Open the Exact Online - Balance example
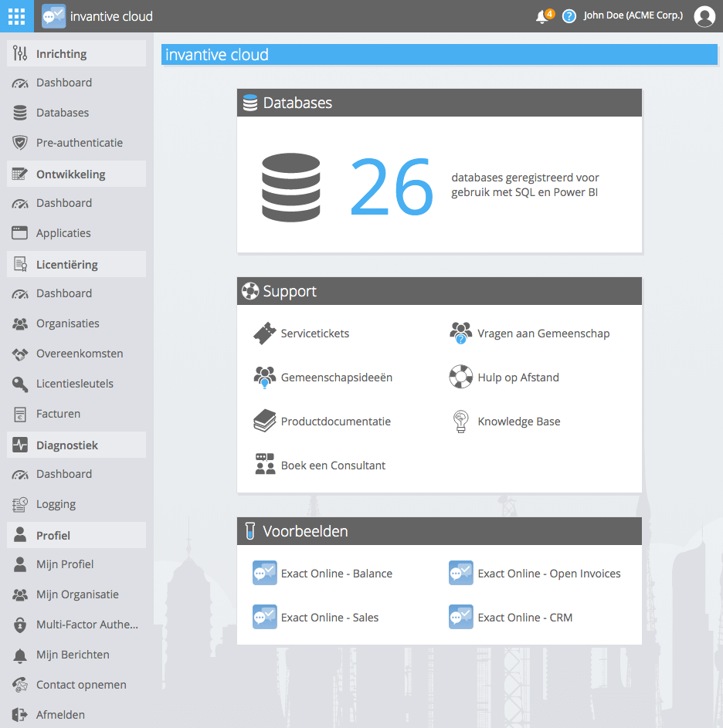The height and width of the screenshot is (728, 723). (336, 574)
